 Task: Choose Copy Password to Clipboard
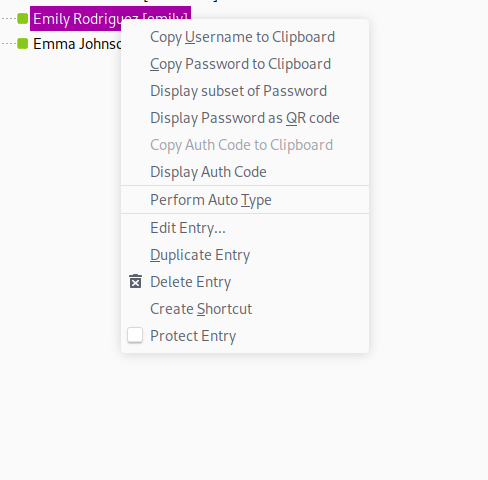tap(245, 64)
